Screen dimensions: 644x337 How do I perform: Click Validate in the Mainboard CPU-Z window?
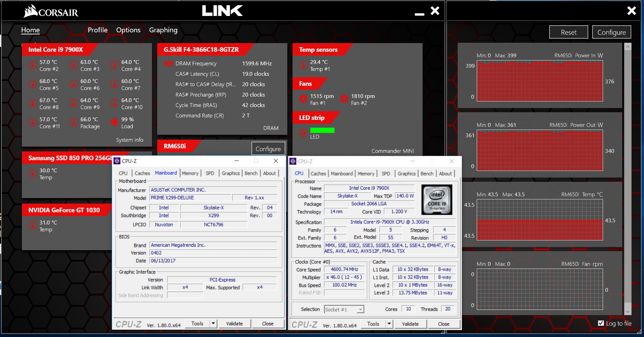point(235,323)
